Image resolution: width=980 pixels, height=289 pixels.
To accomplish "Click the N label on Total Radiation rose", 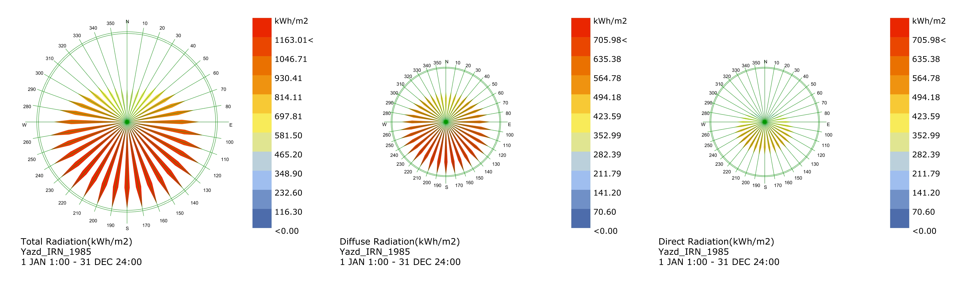I will 128,22.
